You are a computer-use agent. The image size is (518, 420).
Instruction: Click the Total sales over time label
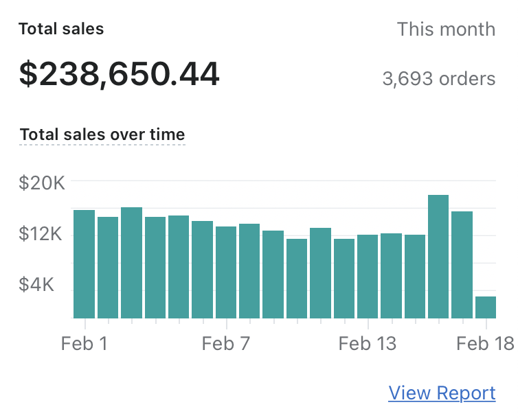click(102, 135)
